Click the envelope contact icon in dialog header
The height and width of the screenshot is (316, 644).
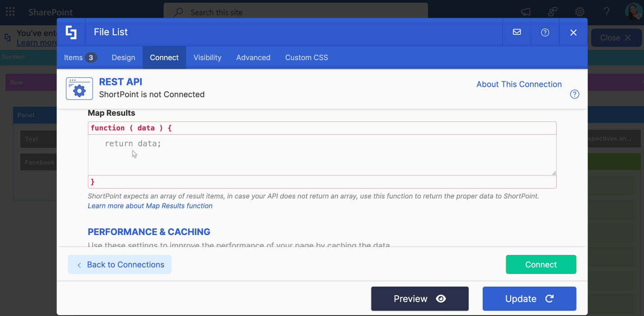tap(517, 32)
